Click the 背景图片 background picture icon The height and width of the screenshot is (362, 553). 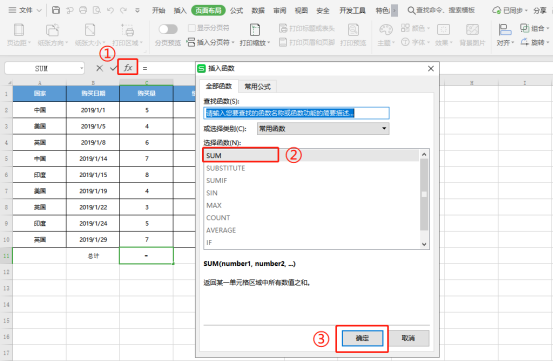(x=472, y=30)
